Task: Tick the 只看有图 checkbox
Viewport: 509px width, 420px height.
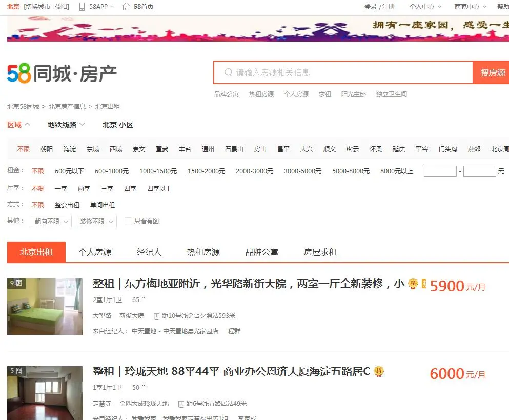Action: click(x=128, y=221)
